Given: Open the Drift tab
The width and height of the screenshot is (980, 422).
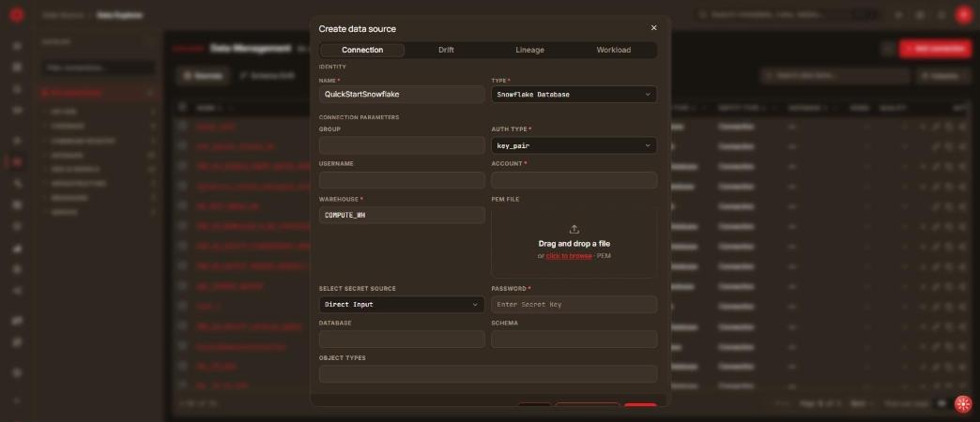Looking at the screenshot, I should click(446, 50).
